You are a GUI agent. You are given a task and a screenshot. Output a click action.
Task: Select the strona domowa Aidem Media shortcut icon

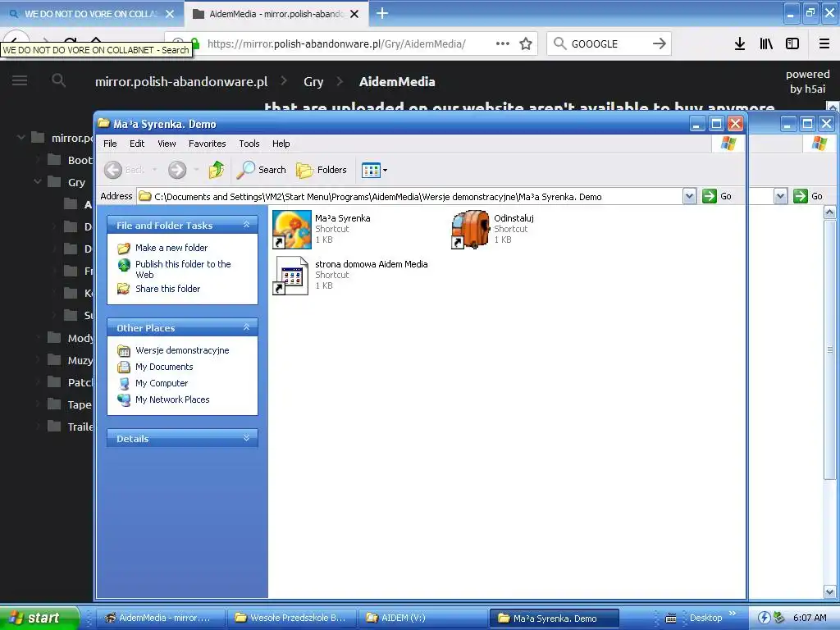(292, 276)
